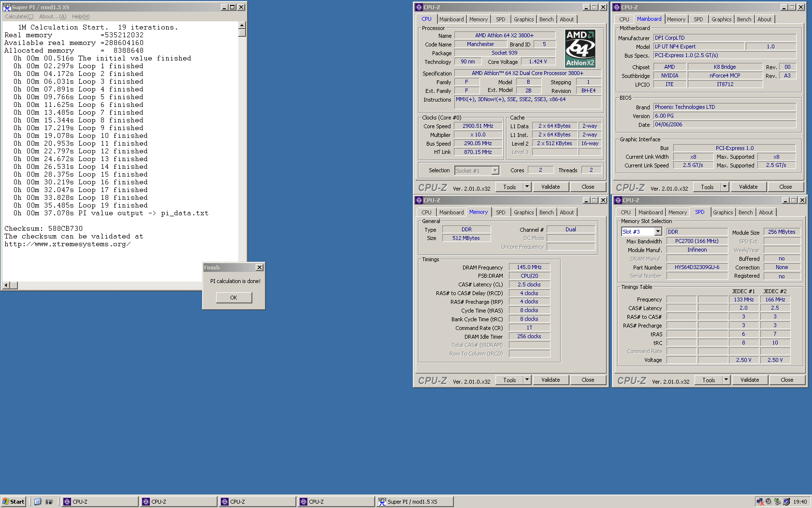
Task: Click title bar icon of CPU-Z SPD window
Action: click(618, 200)
